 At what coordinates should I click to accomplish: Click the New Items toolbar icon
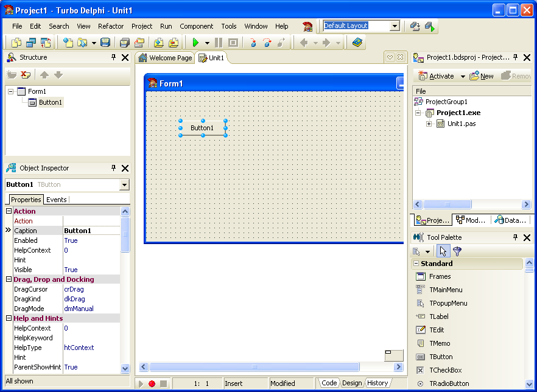pyautogui.click(x=68, y=43)
